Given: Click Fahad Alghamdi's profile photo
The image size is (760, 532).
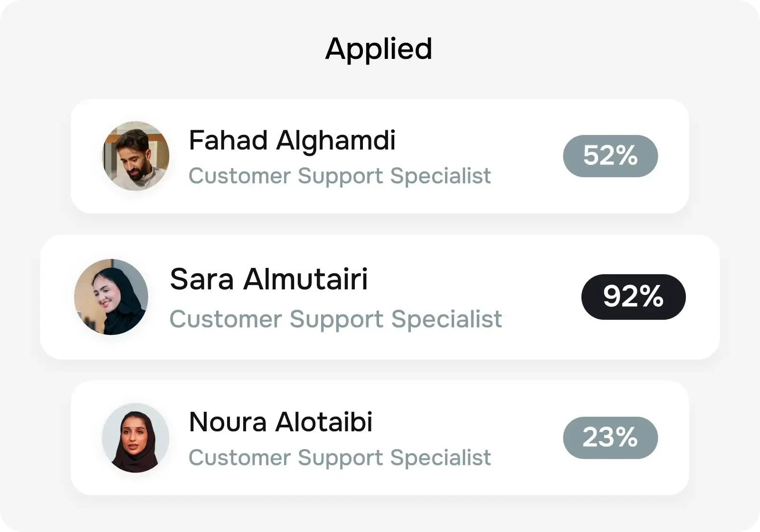Looking at the screenshot, I should [x=135, y=156].
